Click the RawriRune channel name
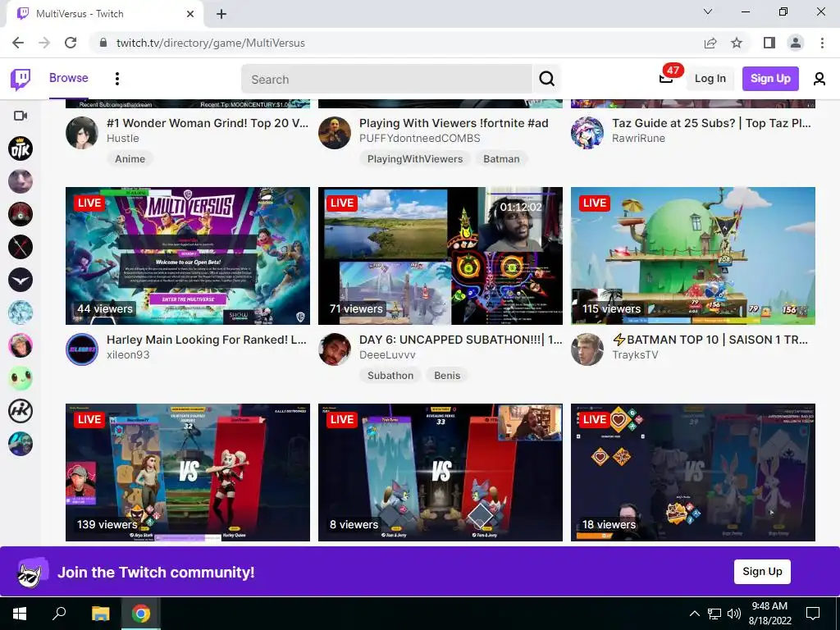Viewport: 840px width, 630px height. pos(638,138)
